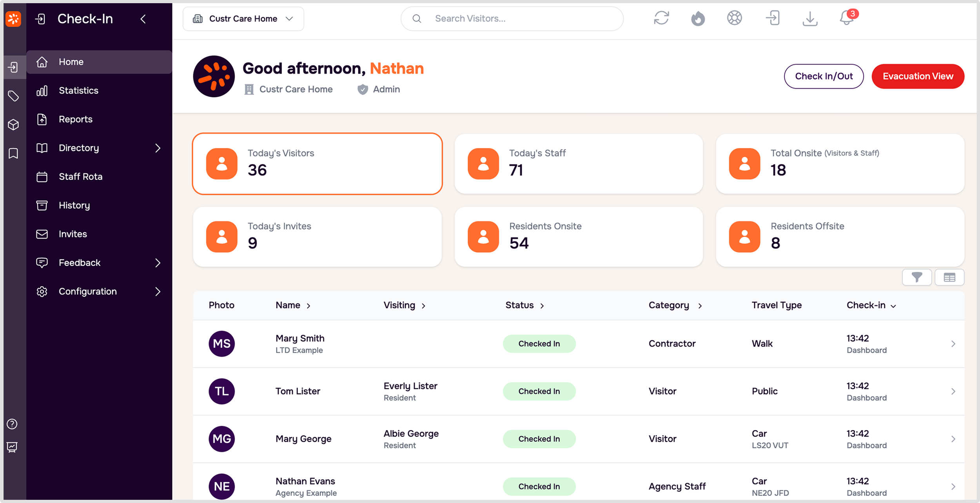Select the Residents Offsite card
Screen dimensions: 980x503
[840, 237]
